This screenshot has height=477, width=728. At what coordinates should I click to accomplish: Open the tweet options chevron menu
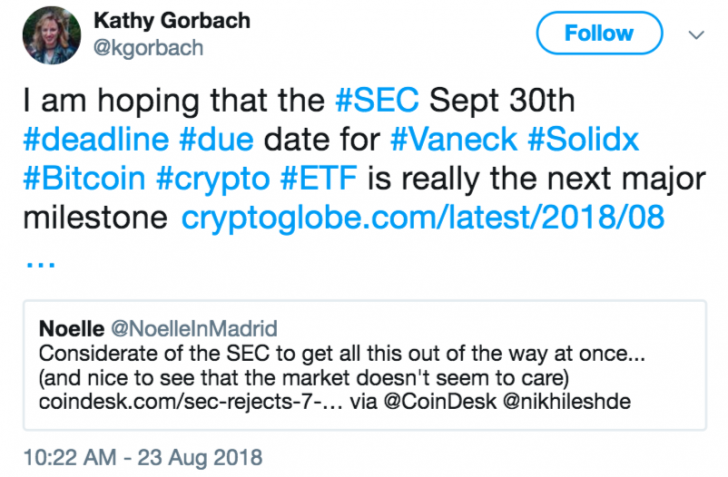pos(696,35)
